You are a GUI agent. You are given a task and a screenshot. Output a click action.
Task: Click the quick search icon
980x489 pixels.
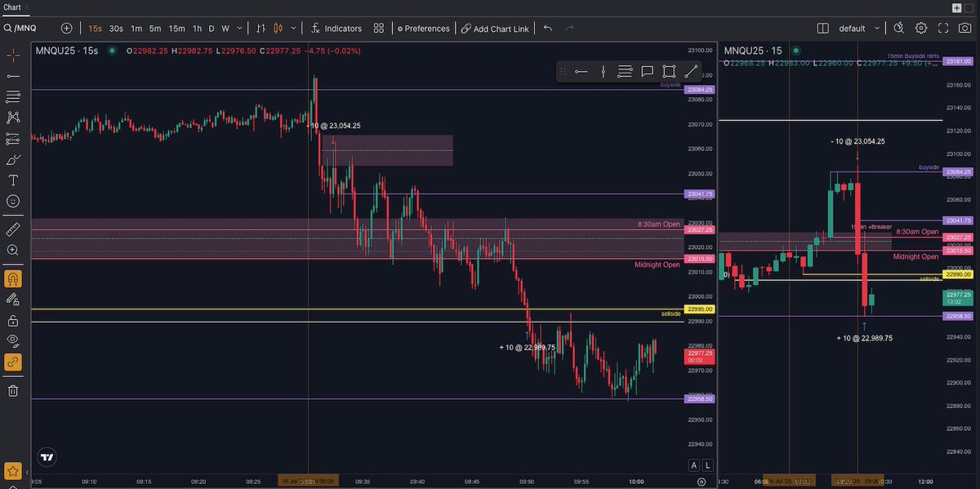900,28
